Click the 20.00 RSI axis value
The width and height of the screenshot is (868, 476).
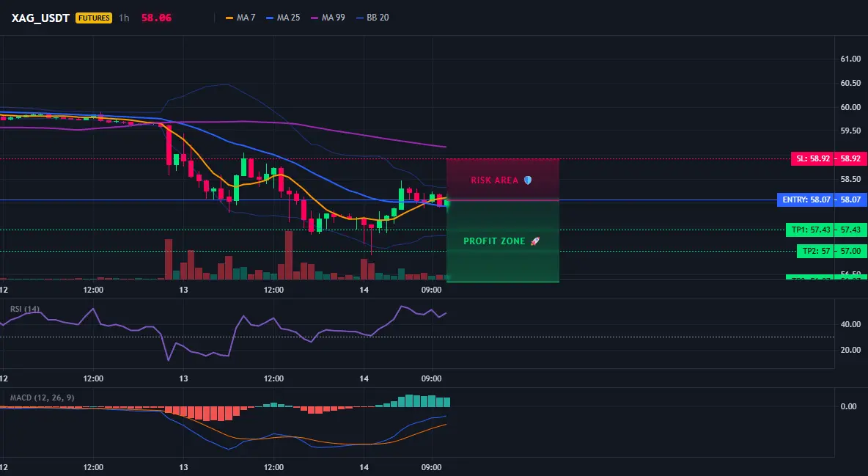pyautogui.click(x=850, y=350)
